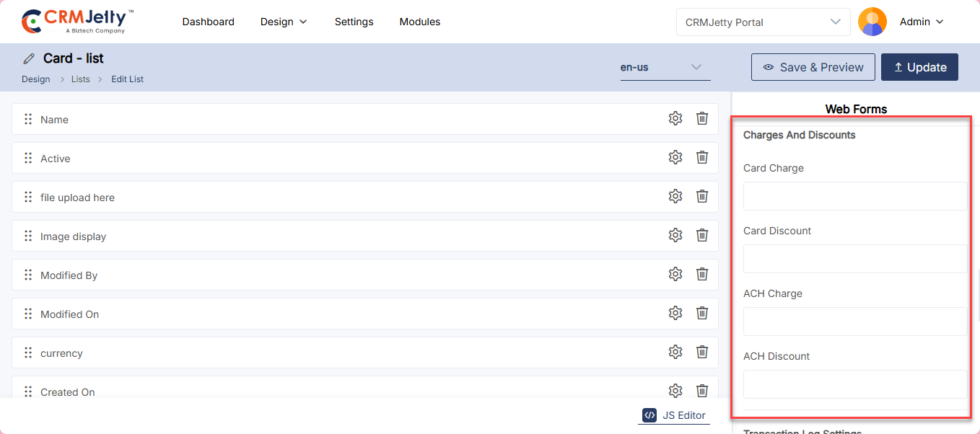Open settings gear for Name field

[675, 119]
